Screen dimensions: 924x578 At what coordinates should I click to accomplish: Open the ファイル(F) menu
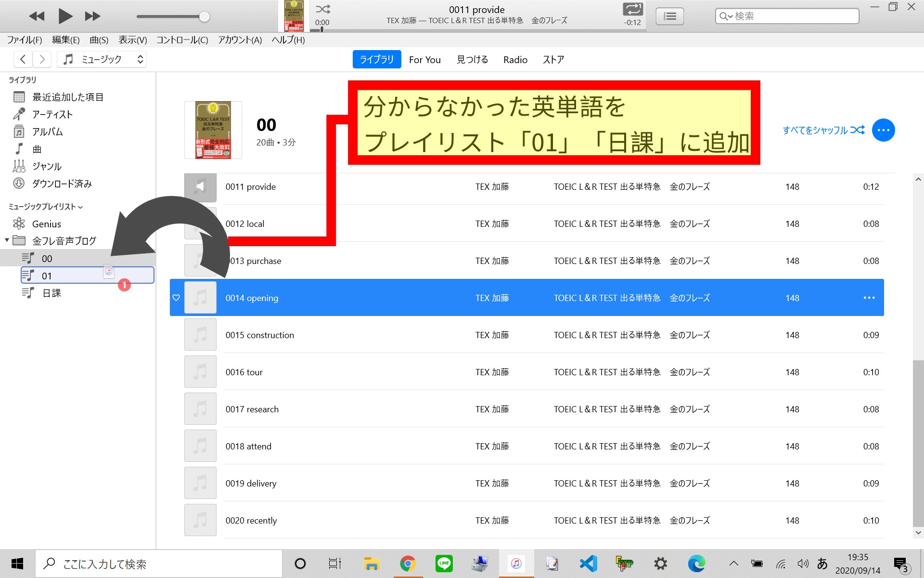(x=25, y=40)
